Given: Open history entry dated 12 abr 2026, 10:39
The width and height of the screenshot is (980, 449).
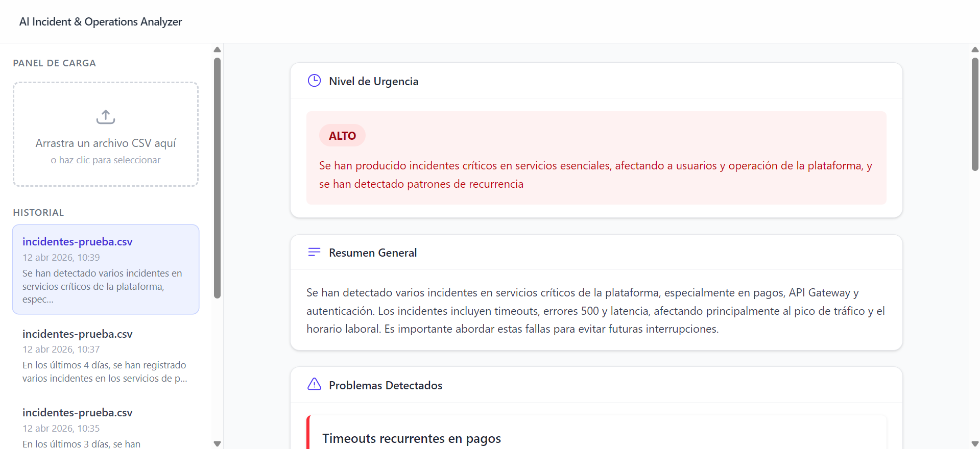Looking at the screenshot, I should (x=106, y=269).
